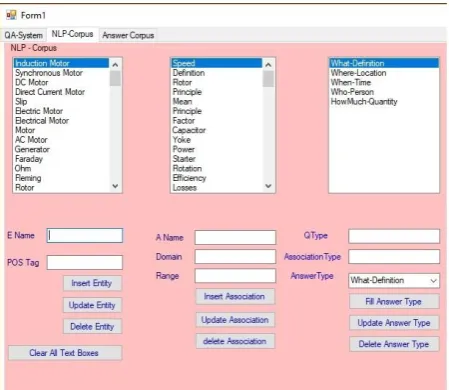Click the Form1 window icon
Image resolution: width=449 pixels, height=390 pixels.
coord(11,15)
